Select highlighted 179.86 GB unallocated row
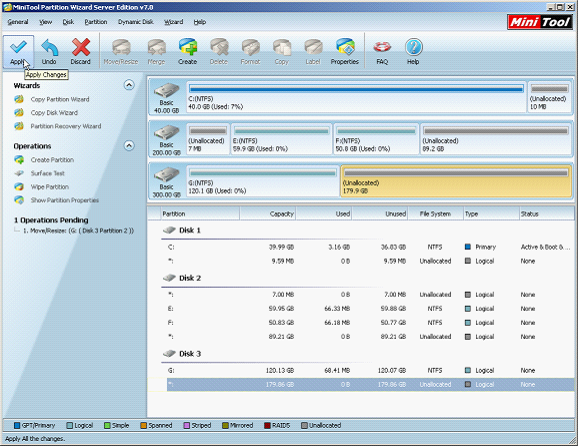Screen dimensions: 578x446 [370, 384]
